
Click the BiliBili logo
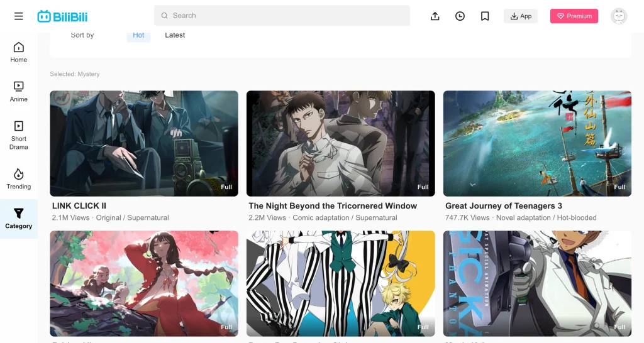tap(62, 16)
